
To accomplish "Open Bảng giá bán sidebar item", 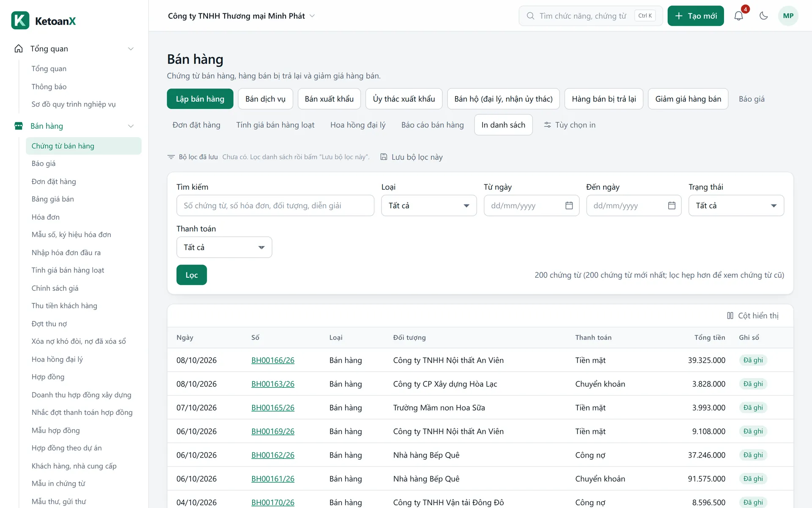I will tap(53, 199).
